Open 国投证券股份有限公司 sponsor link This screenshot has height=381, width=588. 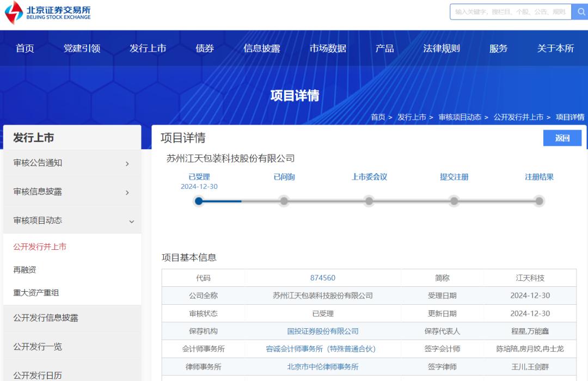pyautogui.click(x=323, y=331)
